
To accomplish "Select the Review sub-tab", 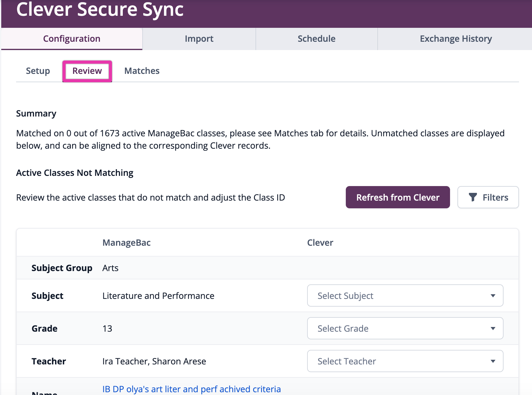I will pyautogui.click(x=87, y=71).
